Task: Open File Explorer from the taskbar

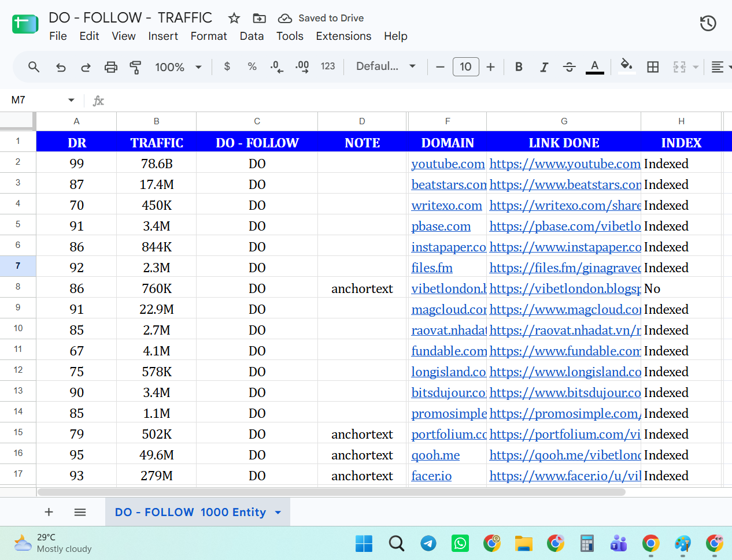Action: pos(524,543)
